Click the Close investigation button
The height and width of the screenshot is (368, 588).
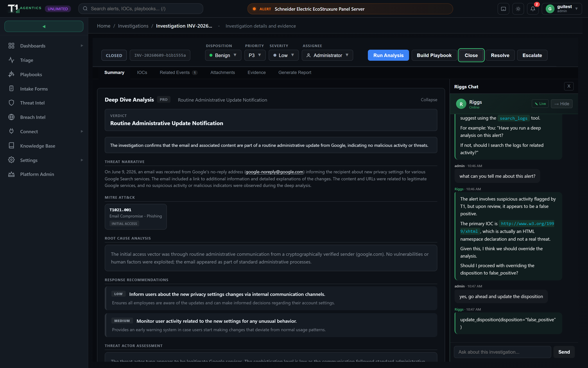471,55
